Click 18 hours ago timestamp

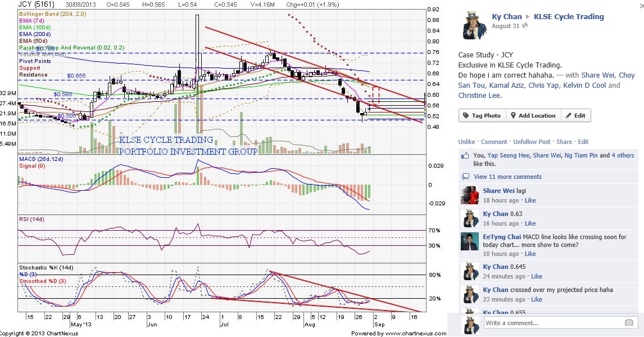tap(501, 200)
